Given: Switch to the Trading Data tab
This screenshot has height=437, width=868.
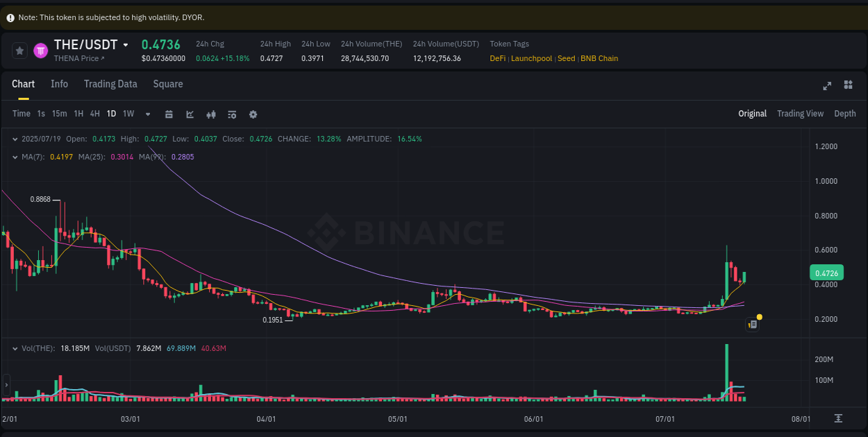Looking at the screenshot, I should click(110, 84).
